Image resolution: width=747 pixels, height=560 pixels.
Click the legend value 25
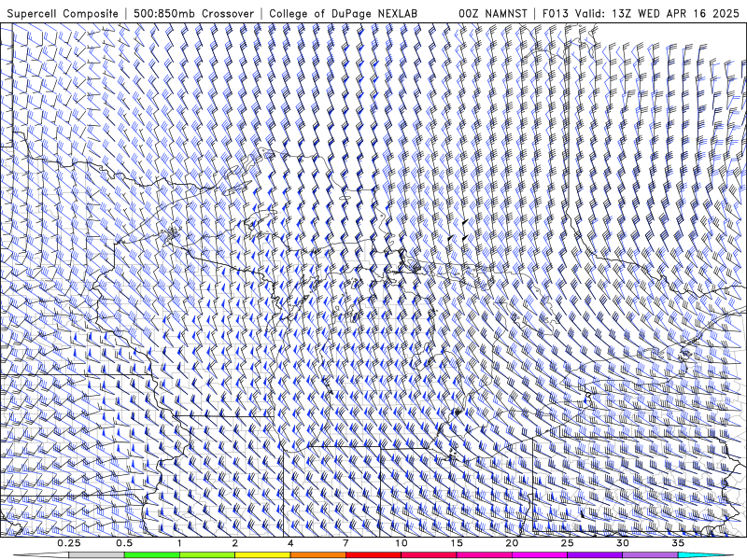click(x=567, y=543)
